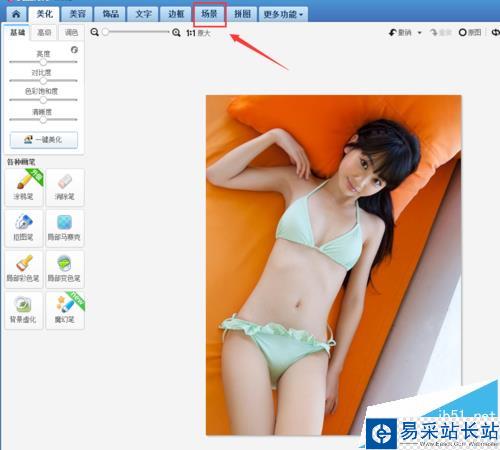Screen dimensions: 500x450
Task: Click the zoom out magnifier icon
Action: click(95, 32)
